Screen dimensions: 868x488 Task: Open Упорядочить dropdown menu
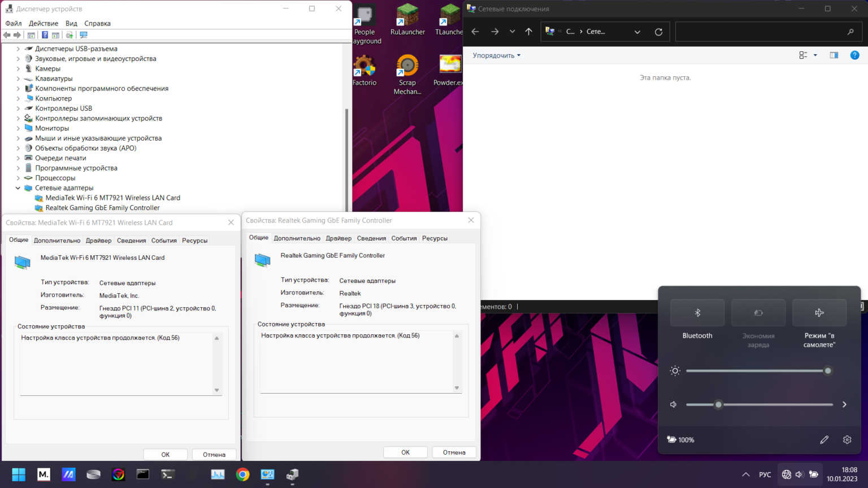(496, 55)
